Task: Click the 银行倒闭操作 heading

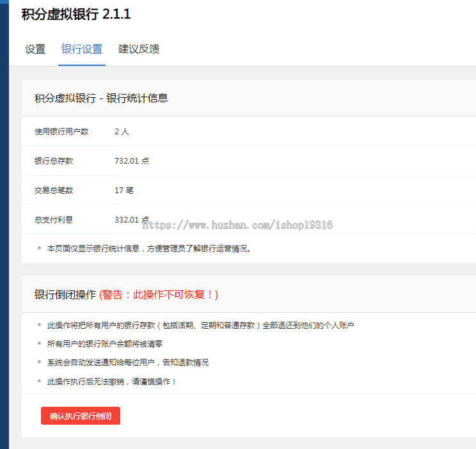Action: pyautogui.click(x=65, y=294)
